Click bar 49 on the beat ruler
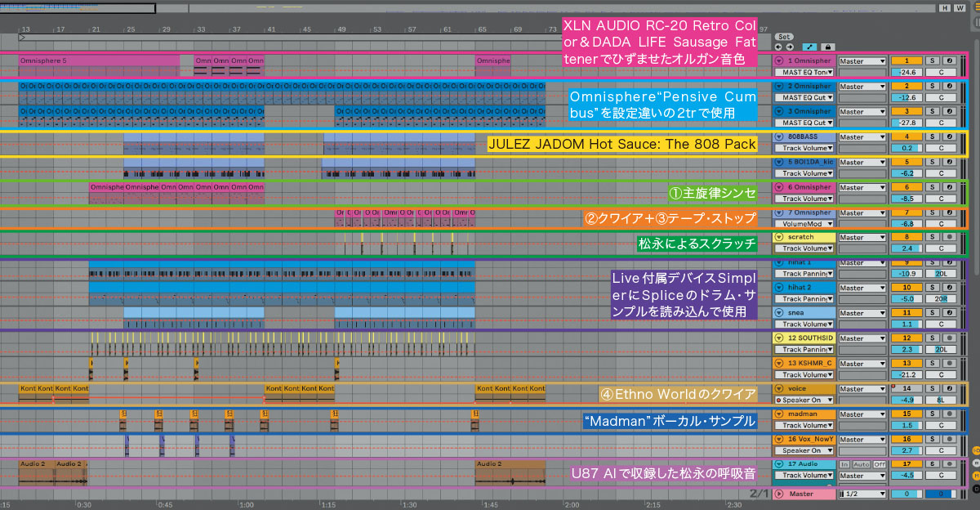This screenshot has width=980, height=510. pos(341,29)
